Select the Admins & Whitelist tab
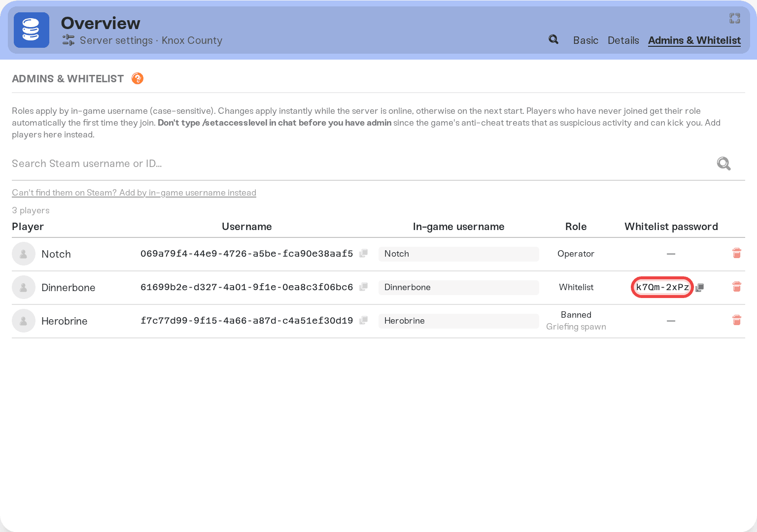The image size is (757, 532). tap(694, 40)
